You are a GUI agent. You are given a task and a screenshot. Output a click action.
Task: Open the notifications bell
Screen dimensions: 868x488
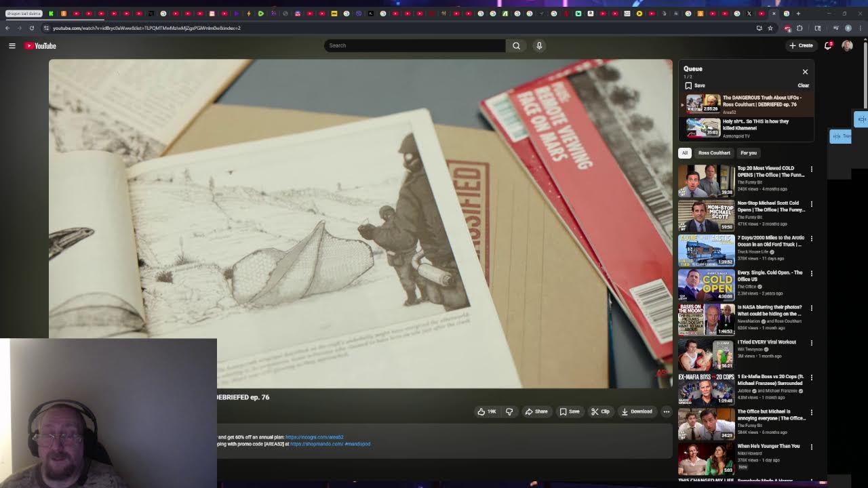828,45
